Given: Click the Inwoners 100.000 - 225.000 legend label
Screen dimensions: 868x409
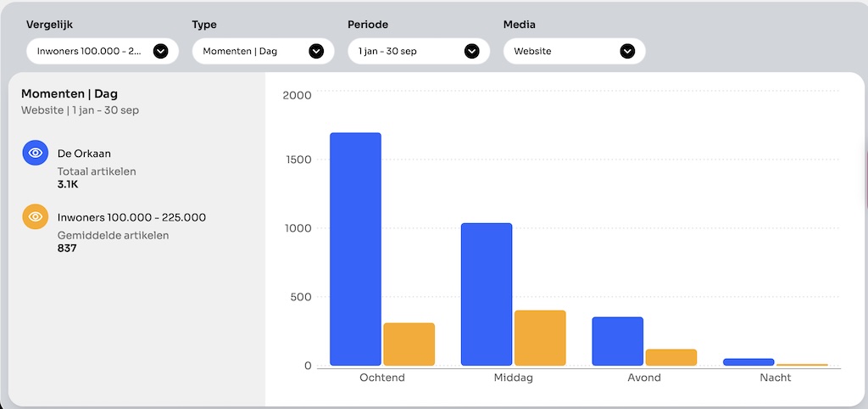Looking at the screenshot, I should tap(131, 217).
